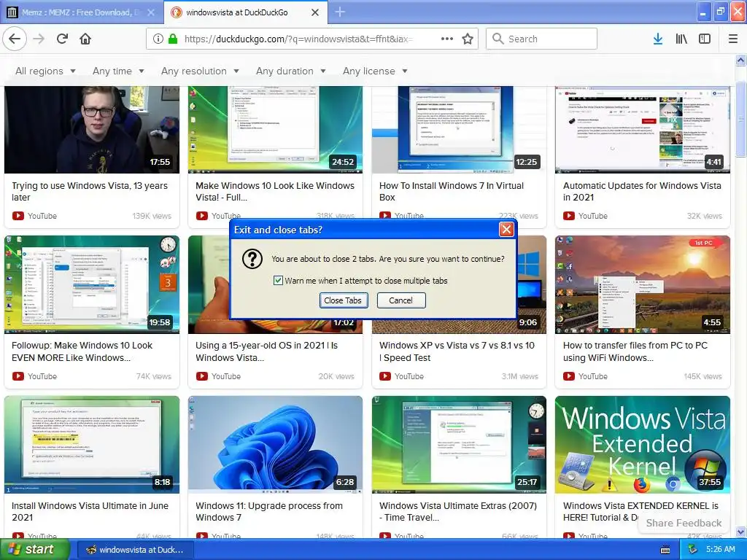
Task: Open the 8:18 Install Vista Ultimate thumbnail
Action: click(x=92, y=445)
